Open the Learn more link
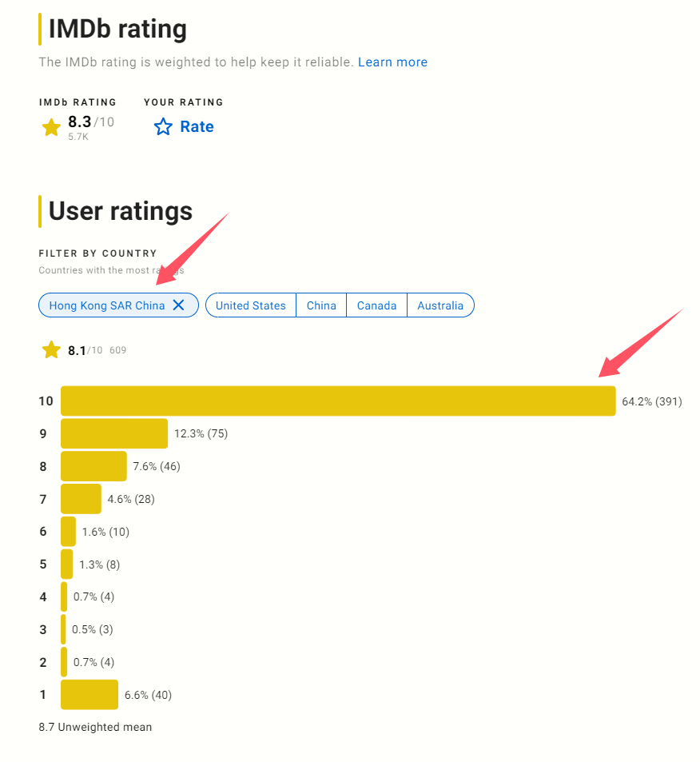This screenshot has width=700, height=762. pyautogui.click(x=392, y=62)
